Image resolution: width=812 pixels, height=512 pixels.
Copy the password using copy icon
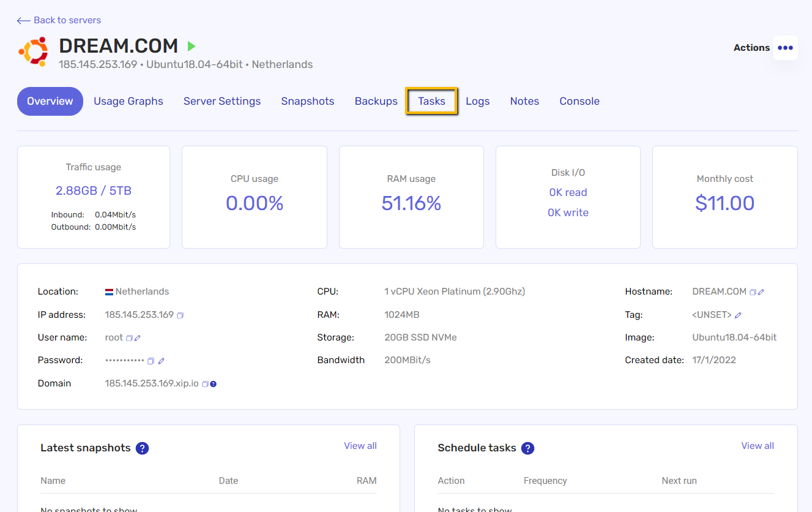tap(151, 361)
